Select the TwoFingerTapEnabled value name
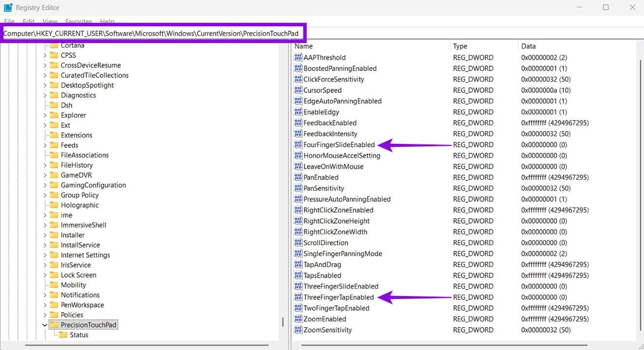The height and width of the screenshot is (350, 644). 336,308
